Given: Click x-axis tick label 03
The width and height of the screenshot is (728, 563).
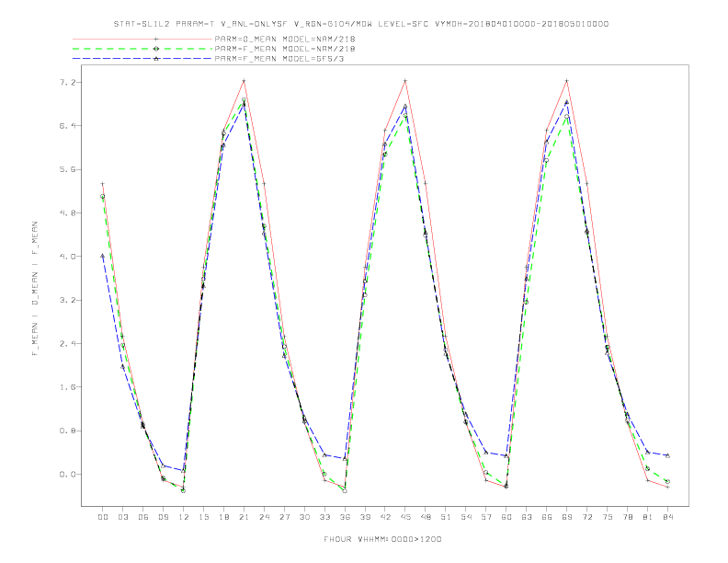Looking at the screenshot, I should tap(122, 517).
